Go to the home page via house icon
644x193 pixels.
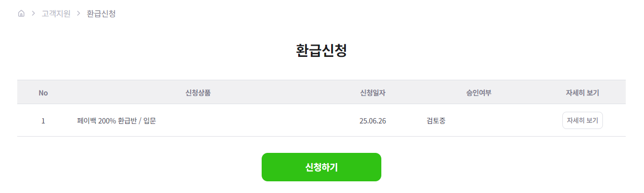[21, 14]
